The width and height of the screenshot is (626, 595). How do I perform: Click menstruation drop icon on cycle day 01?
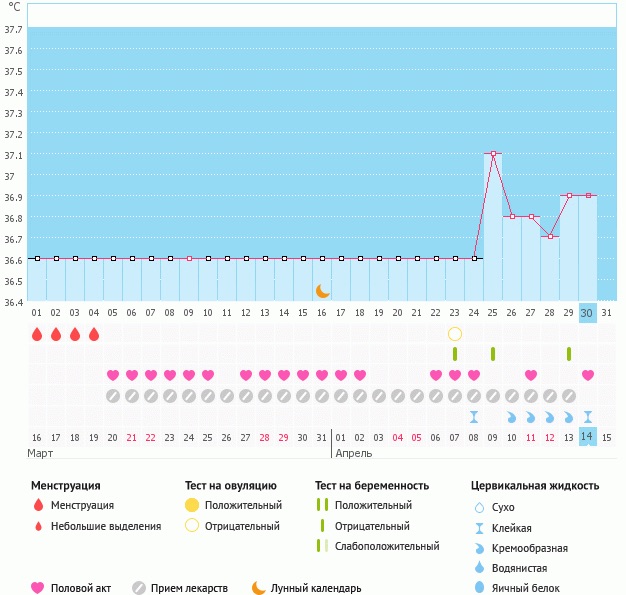pos(37,334)
